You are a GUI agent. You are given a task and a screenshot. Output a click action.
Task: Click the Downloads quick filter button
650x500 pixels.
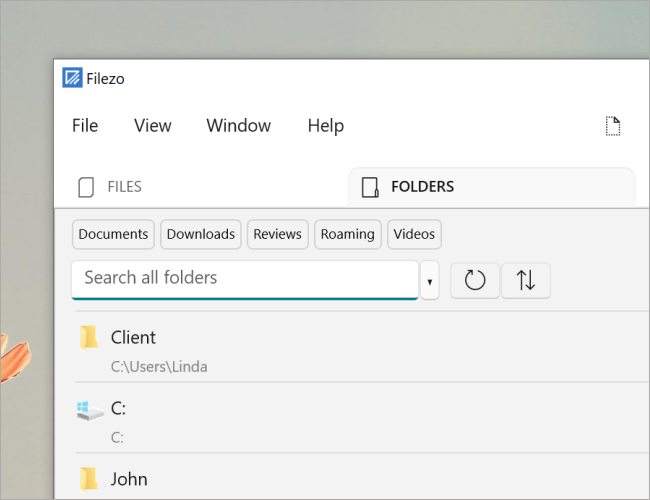pyautogui.click(x=201, y=234)
